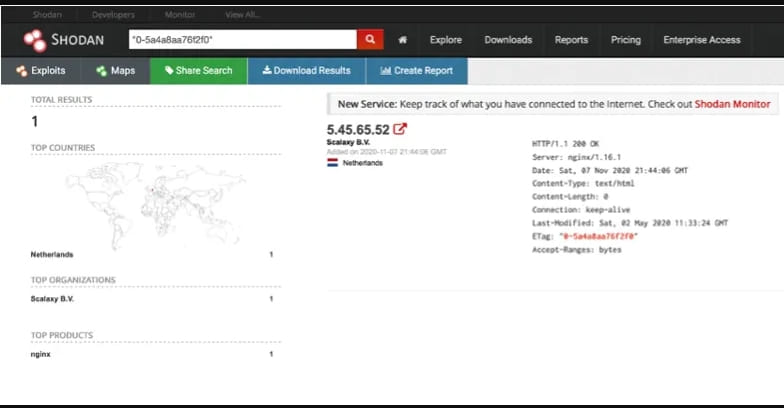The height and width of the screenshot is (408, 784).
Task: Click the Maps button label
Action: (x=123, y=71)
